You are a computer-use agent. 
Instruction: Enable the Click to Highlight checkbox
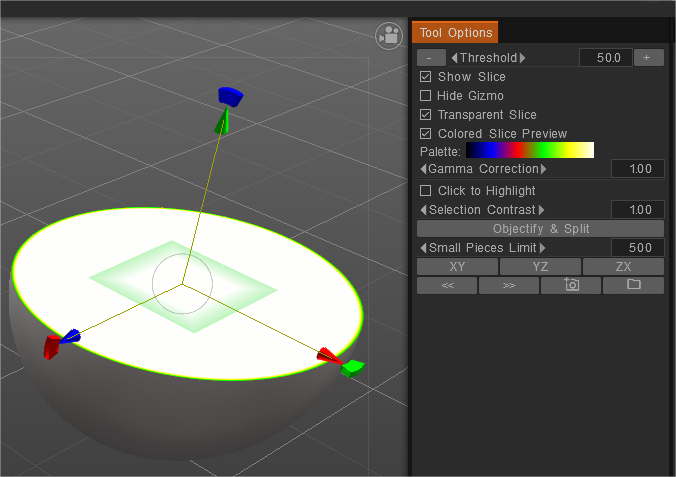click(x=426, y=191)
